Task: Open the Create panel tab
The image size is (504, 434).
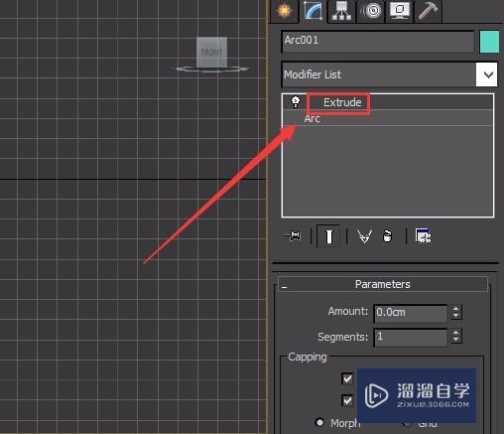Action: pyautogui.click(x=284, y=11)
